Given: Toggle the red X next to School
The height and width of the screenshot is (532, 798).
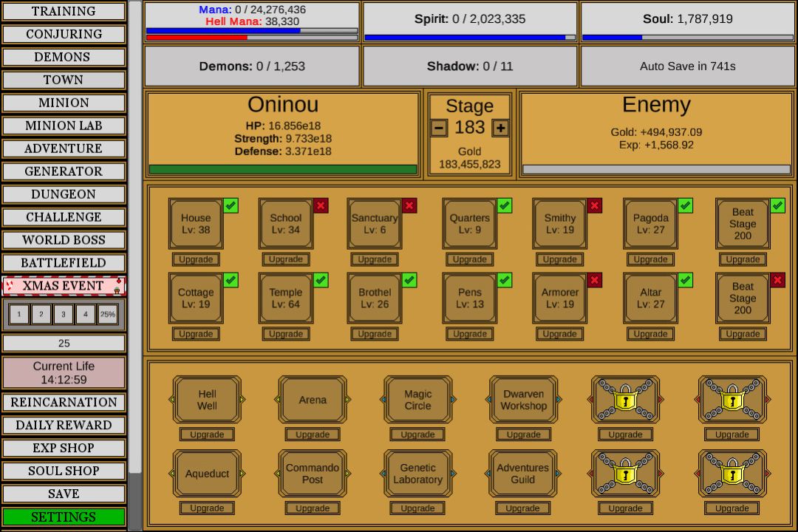Looking at the screenshot, I should pyautogui.click(x=321, y=205).
